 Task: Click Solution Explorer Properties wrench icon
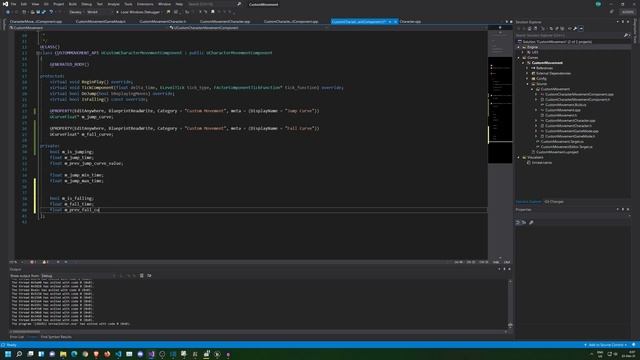[575, 29]
